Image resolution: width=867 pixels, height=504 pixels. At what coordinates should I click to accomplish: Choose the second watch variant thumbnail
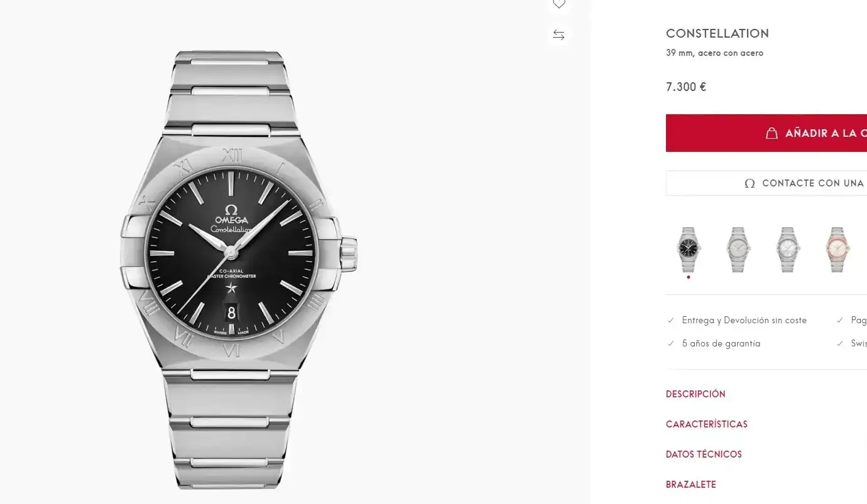tap(738, 249)
